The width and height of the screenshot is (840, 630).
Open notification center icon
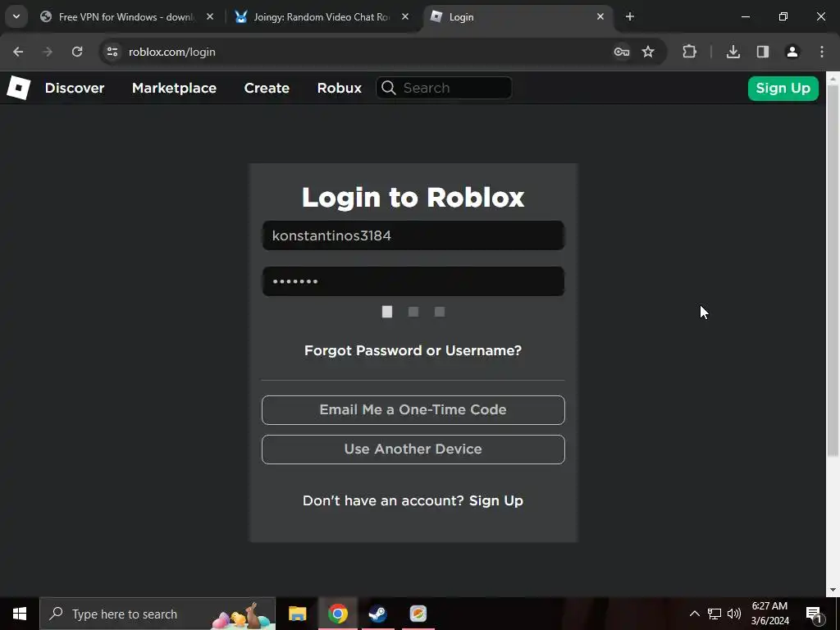click(x=814, y=614)
